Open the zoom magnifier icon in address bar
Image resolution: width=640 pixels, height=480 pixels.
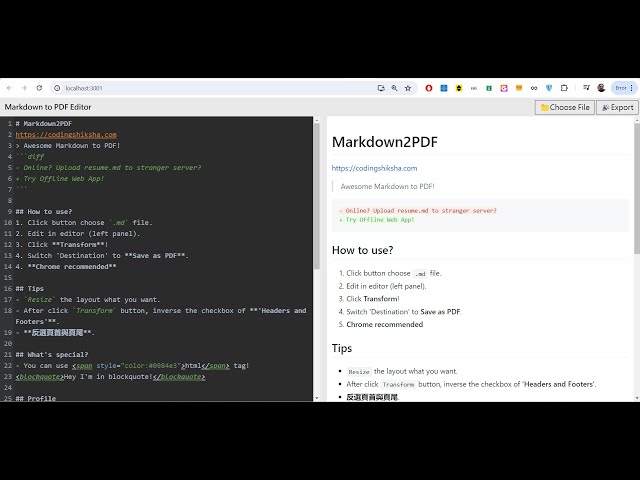point(395,88)
